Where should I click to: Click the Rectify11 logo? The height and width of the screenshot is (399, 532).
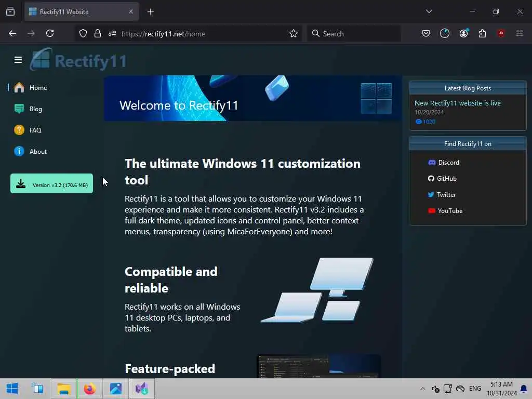coord(78,60)
